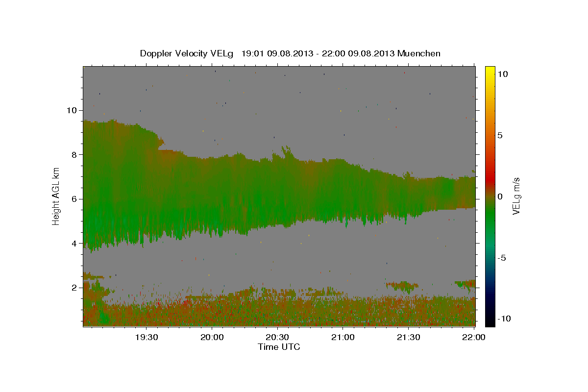
Task: Click the colorbar label '-5'
Action: pyautogui.click(x=502, y=258)
